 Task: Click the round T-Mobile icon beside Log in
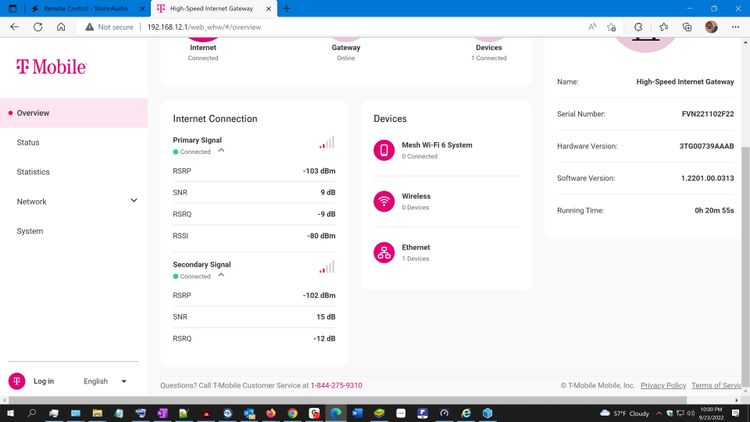pos(17,381)
